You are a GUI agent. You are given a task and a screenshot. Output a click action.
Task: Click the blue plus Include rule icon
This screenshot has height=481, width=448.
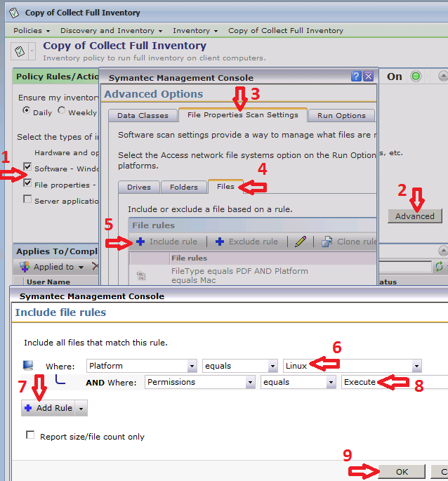140,242
